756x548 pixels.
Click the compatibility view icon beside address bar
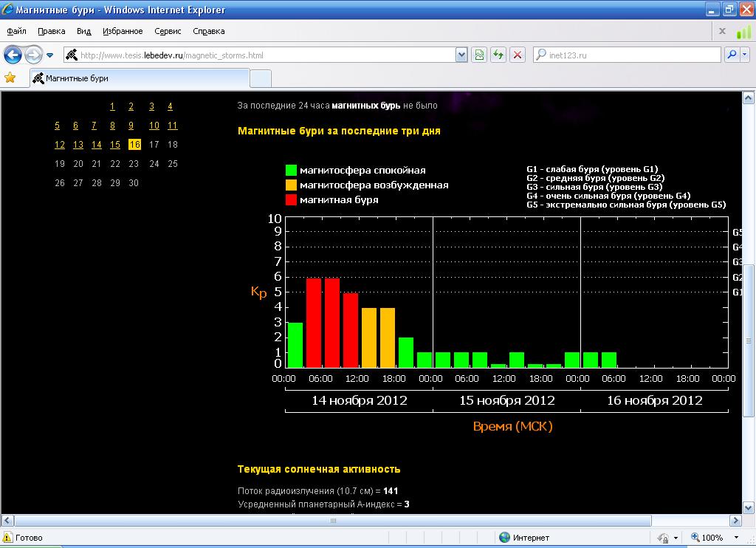point(480,55)
